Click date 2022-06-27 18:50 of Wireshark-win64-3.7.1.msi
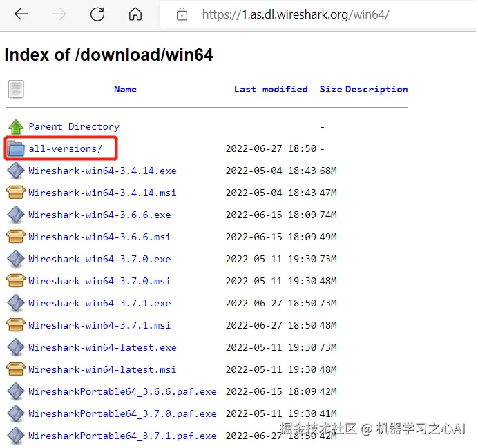The image size is (478, 448). [x=271, y=325]
